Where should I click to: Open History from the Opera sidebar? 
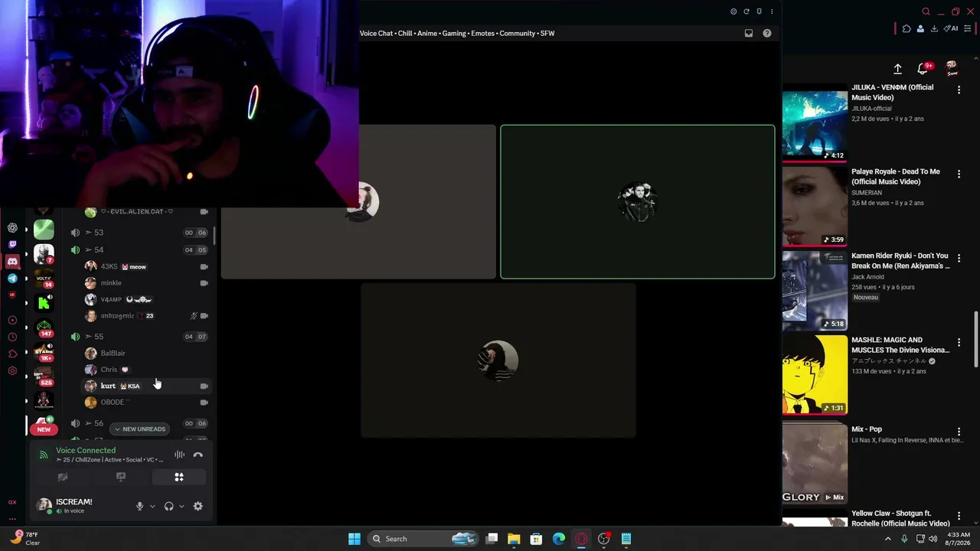[12, 337]
